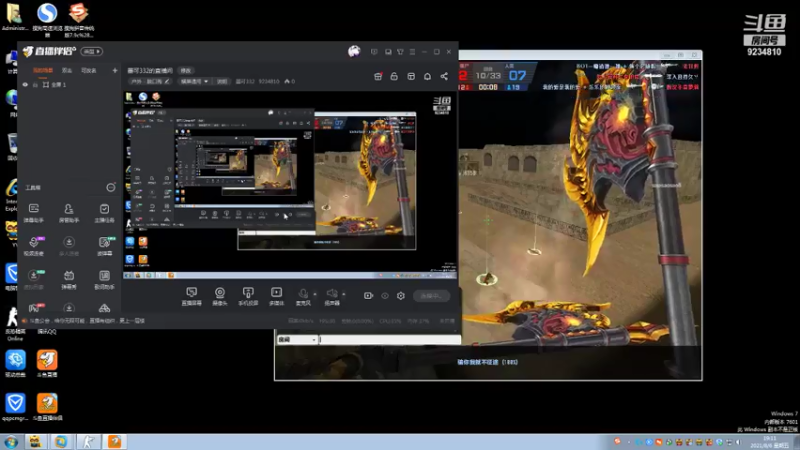The width and height of the screenshot is (800, 450).
Task: Add a new scene with plus icon
Action: point(115,70)
